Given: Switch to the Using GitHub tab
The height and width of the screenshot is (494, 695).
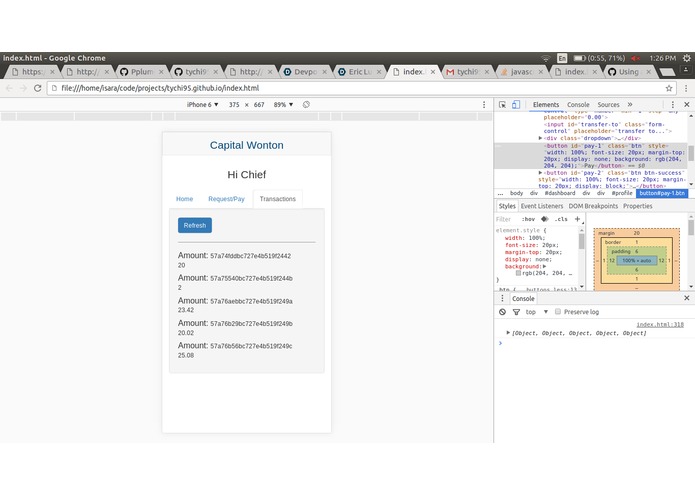Looking at the screenshot, I should pyautogui.click(x=630, y=71).
